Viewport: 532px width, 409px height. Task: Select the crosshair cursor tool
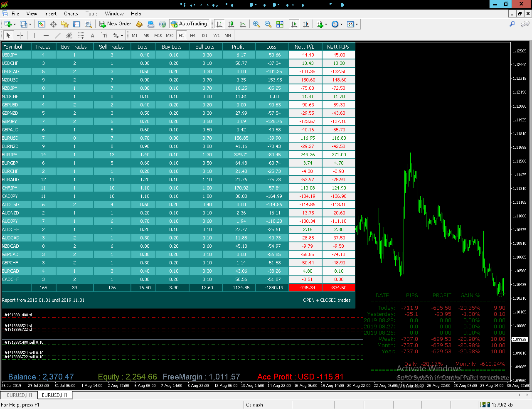(20, 35)
